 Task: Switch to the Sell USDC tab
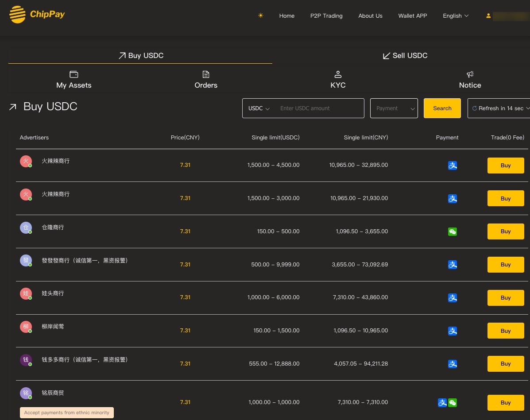pos(405,55)
